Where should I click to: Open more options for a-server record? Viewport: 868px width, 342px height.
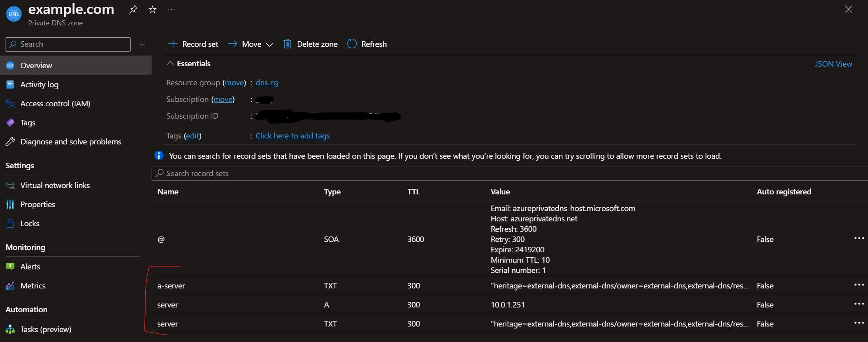(859, 285)
